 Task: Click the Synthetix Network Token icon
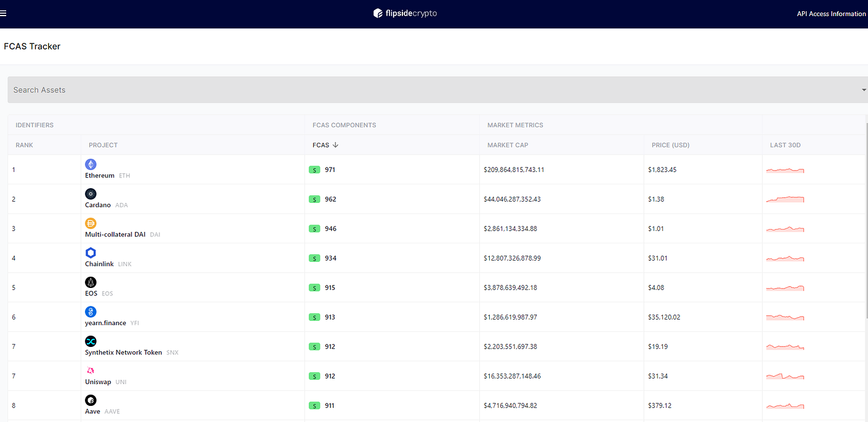click(x=91, y=341)
